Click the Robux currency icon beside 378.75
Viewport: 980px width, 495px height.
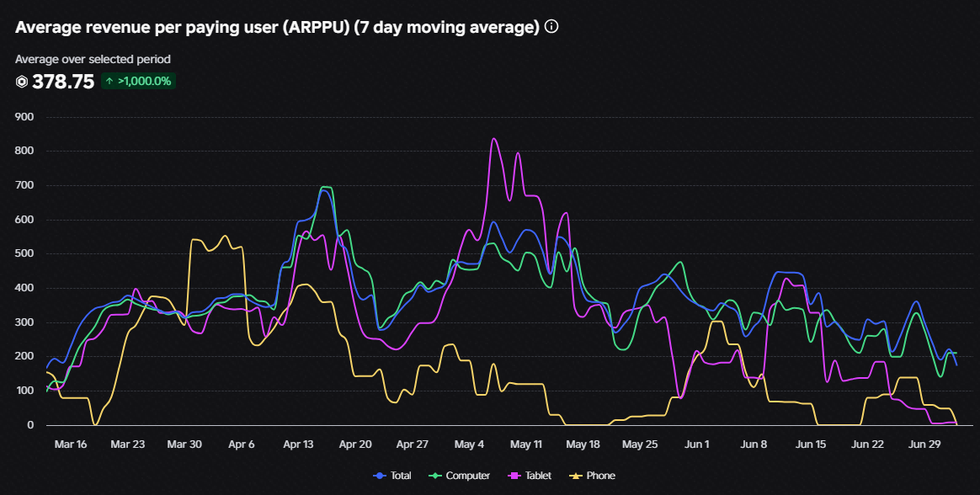pyautogui.click(x=22, y=82)
